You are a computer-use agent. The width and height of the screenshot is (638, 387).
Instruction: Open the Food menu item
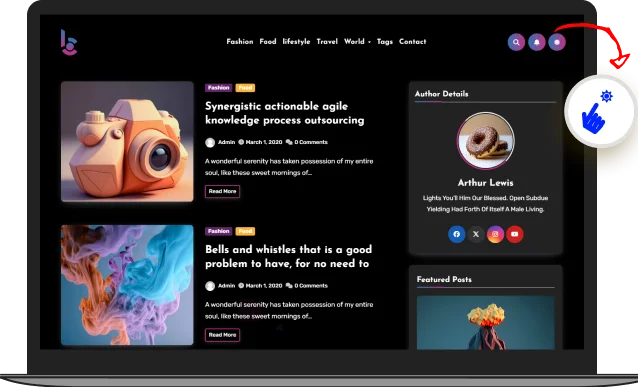(x=268, y=42)
